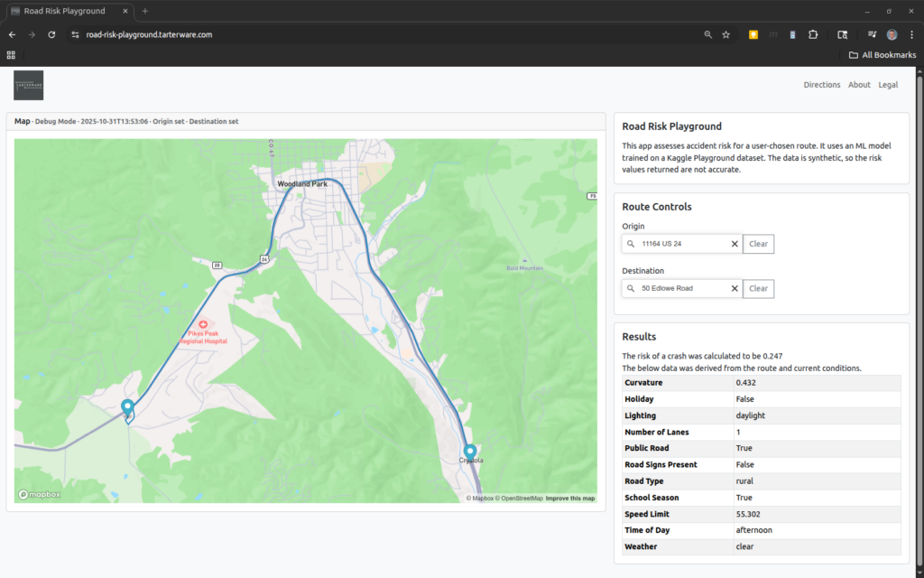The width and height of the screenshot is (924, 578).
Task: Open the Directions link
Action: [x=822, y=84]
